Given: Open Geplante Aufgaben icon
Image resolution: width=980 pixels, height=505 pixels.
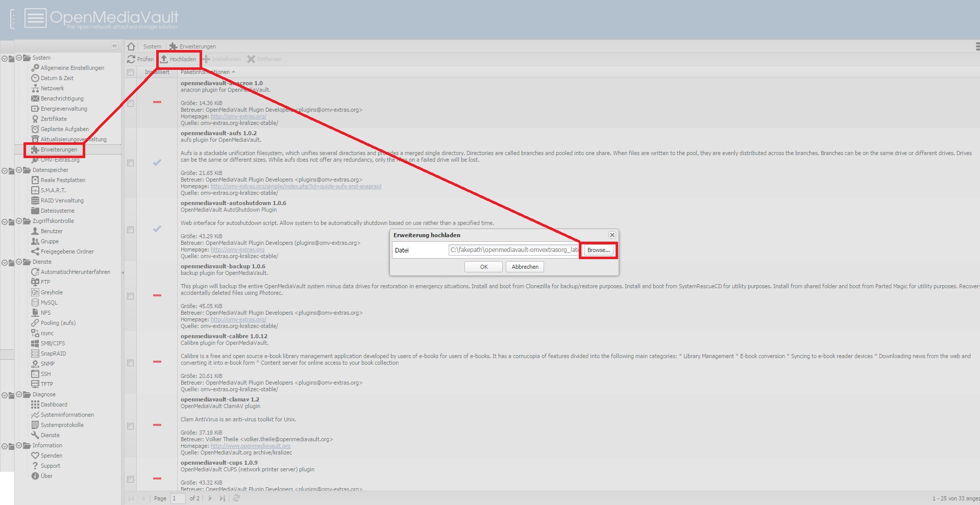Looking at the screenshot, I should 35,129.
